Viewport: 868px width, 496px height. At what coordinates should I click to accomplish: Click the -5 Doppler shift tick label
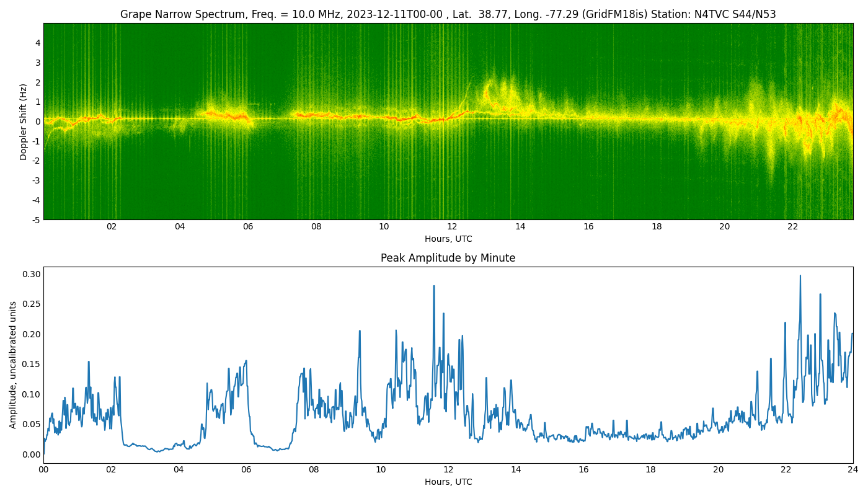[x=37, y=219]
